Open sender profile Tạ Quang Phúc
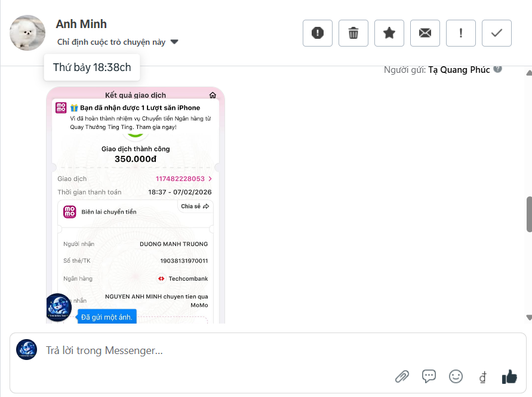The height and width of the screenshot is (397, 532). pos(459,69)
